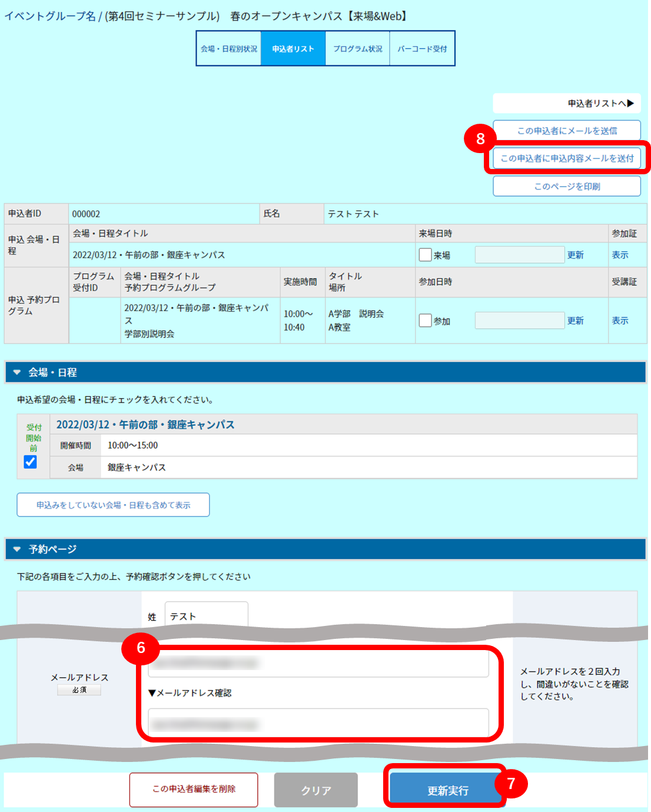
Task: Click the メールアドレス確認 input field
Action: pyautogui.click(x=318, y=723)
